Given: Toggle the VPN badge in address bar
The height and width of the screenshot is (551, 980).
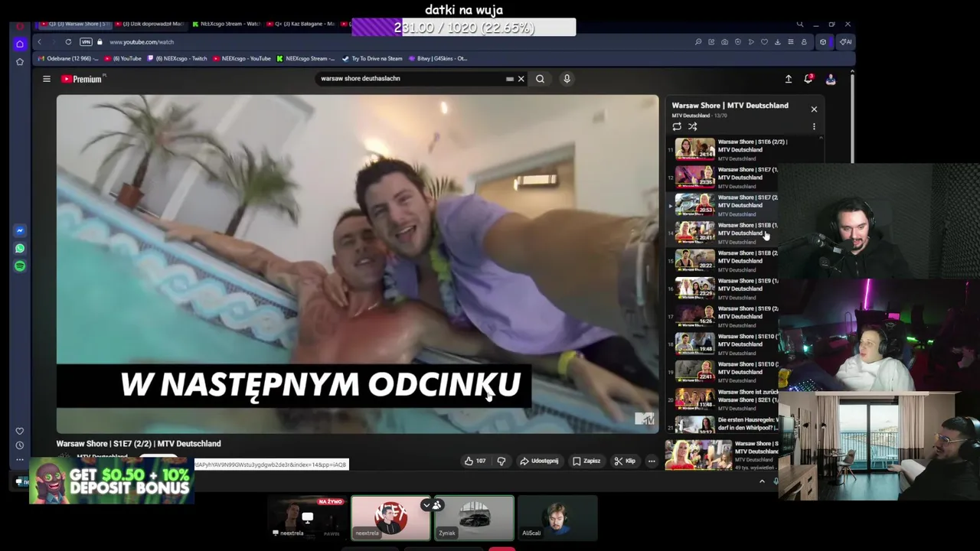Looking at the screenshot, I should [86, 42].
